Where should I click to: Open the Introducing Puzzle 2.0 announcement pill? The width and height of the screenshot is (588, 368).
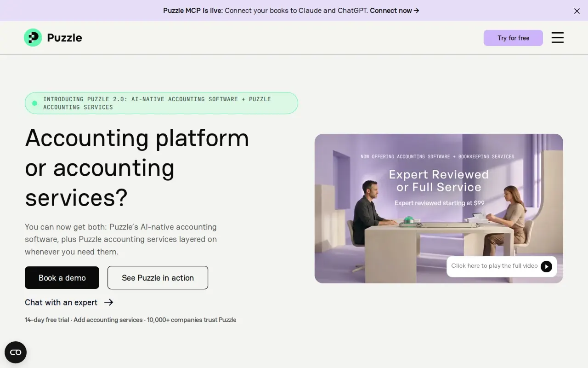(x=161, y=103)
